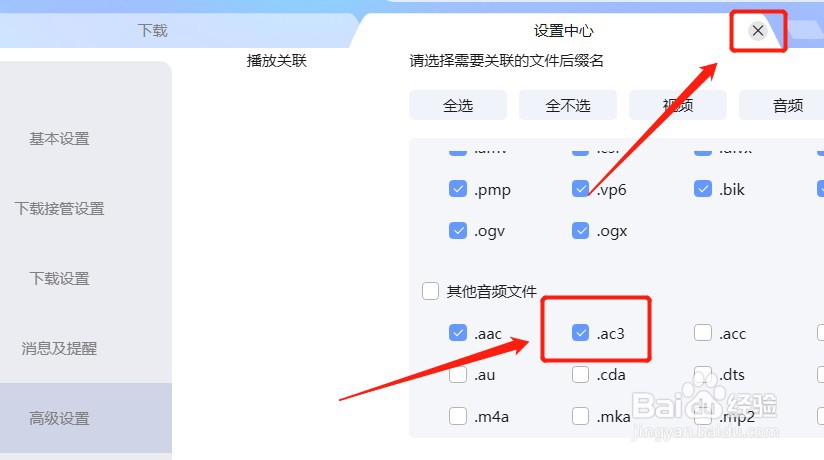The width and height of the screenshot is (824, 460).
Task: Go to 下载设置 section
Action: coord(59,279)
